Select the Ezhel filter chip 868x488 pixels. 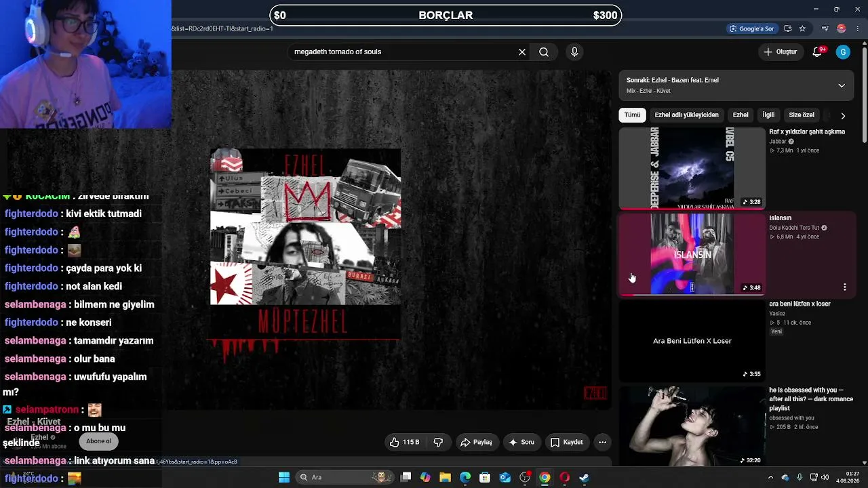coord(741,115)
